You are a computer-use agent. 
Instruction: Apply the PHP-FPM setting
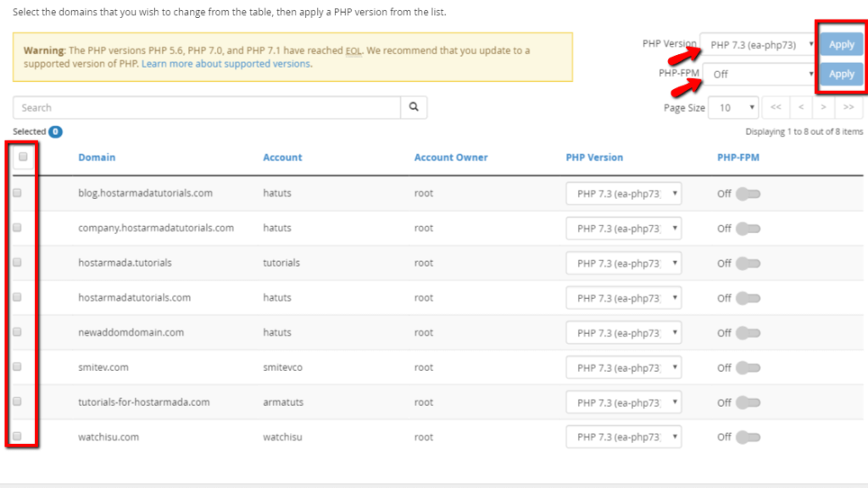tap(842, 75)
